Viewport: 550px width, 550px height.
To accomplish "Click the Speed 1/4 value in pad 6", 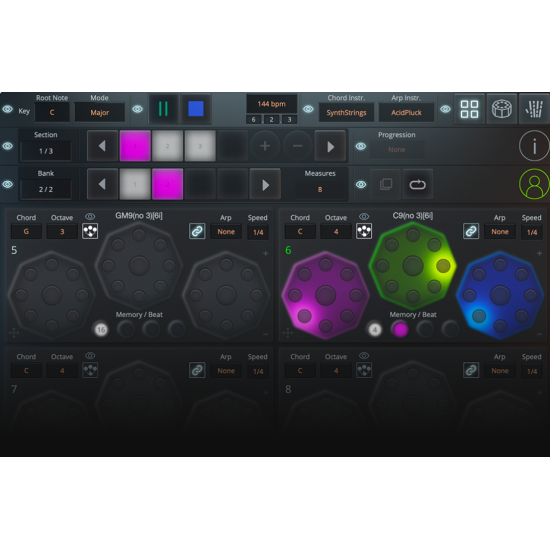I will pos(532,232).
